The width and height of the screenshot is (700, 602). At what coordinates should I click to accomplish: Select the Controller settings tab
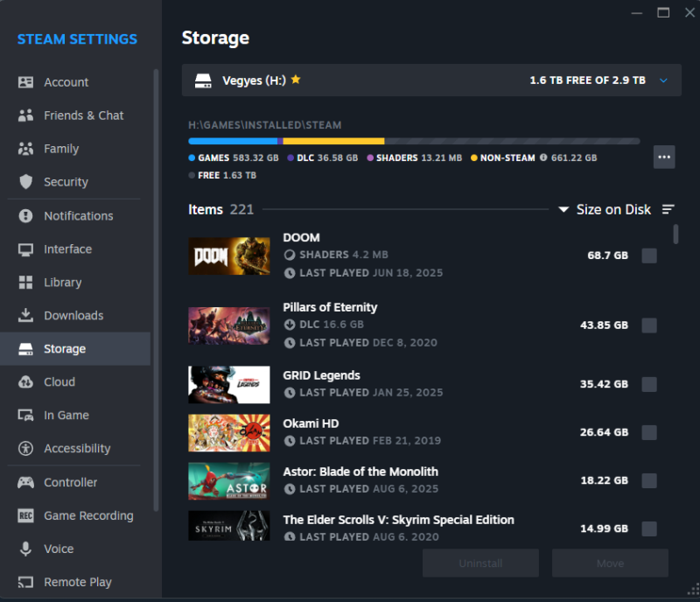coord(75,482)
